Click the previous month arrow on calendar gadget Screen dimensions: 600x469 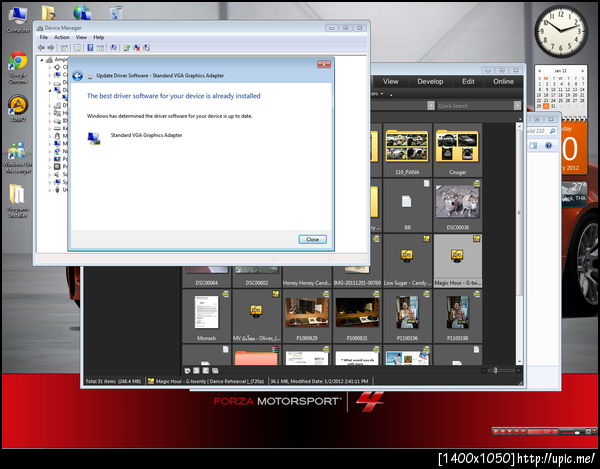pos(540,71)
